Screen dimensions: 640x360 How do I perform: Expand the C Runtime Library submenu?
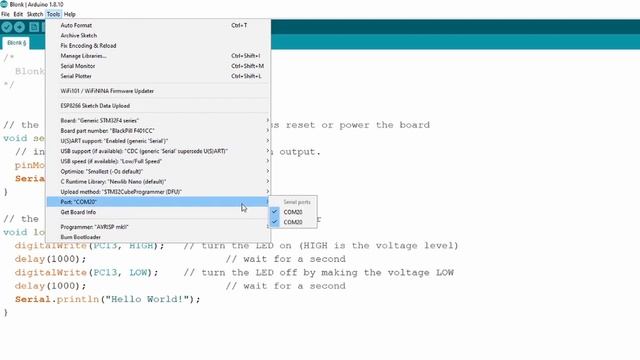(158, 182)
